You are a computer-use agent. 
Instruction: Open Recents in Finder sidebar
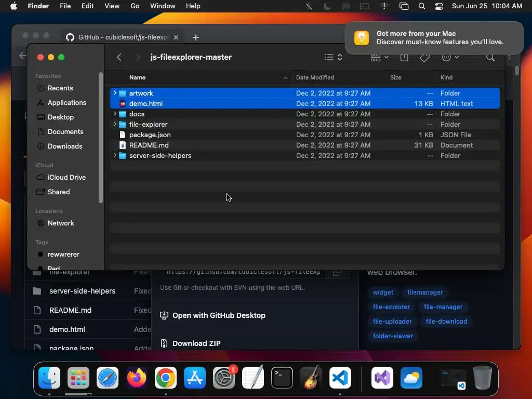pos(60,88)
